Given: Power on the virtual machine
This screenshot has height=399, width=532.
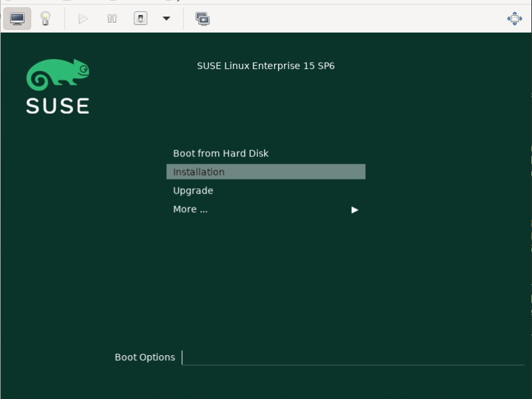Looking at the screenshot, I should click(83, 19).
